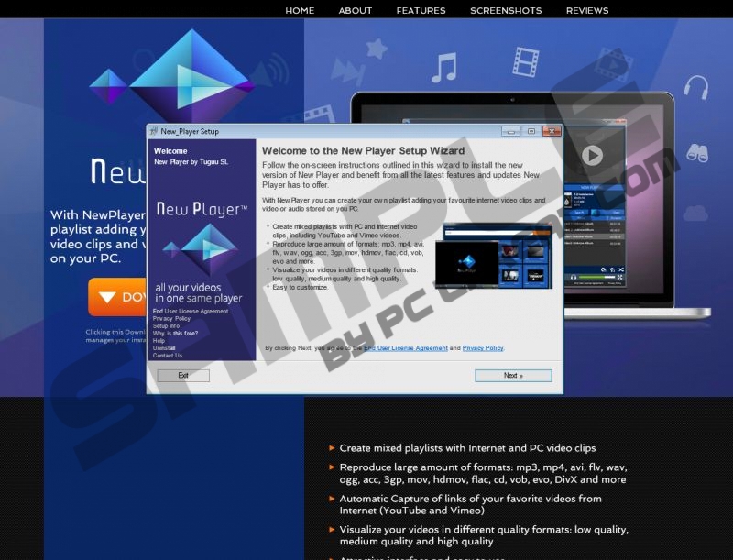Screen dimensions: 733x560
Task: Click the New Player diamond logo on the website
Action: click(x=172, y=75)
